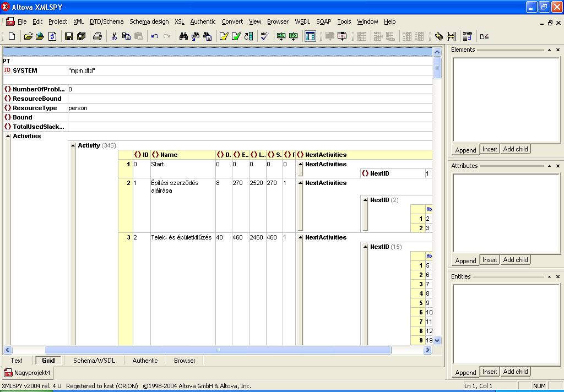This screenshot has height=392, width=564.
Task: Select the Name column header
Action: [183, 155]
